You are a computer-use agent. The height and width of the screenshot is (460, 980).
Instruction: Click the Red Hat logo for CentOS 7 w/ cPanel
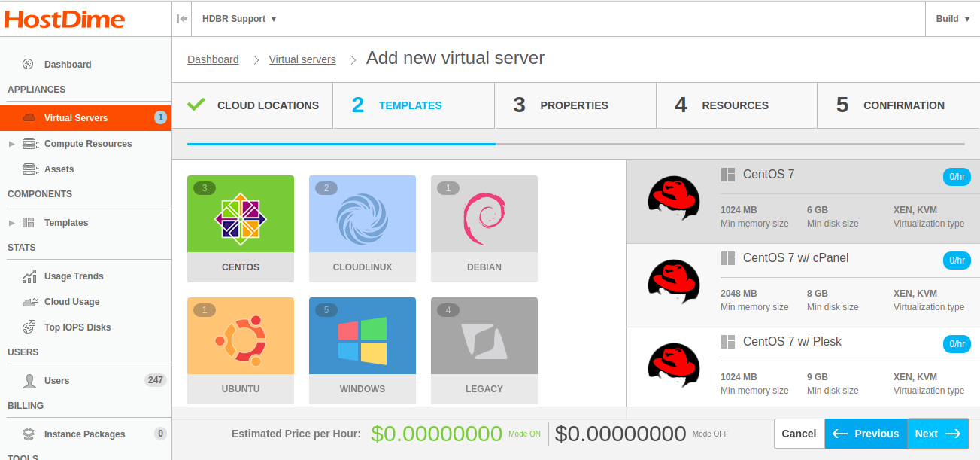(x=673, y=282)
